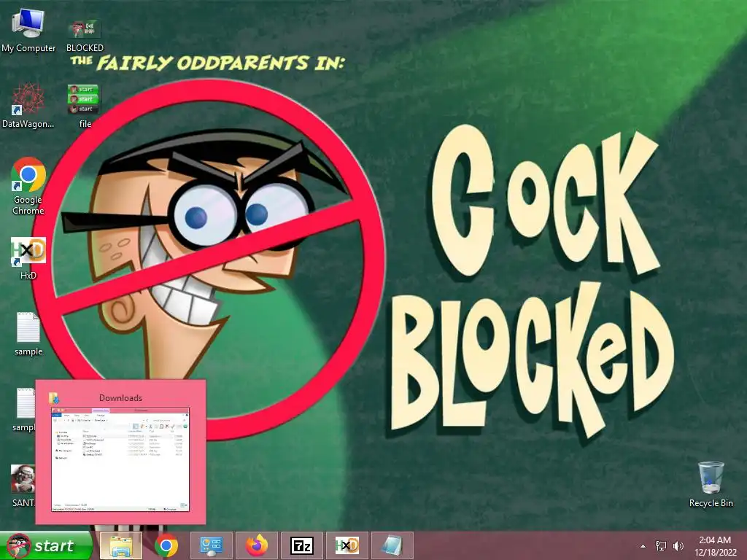
Task: Open 7-Zip from the taskbar
Action: click(x=302, y=545)
